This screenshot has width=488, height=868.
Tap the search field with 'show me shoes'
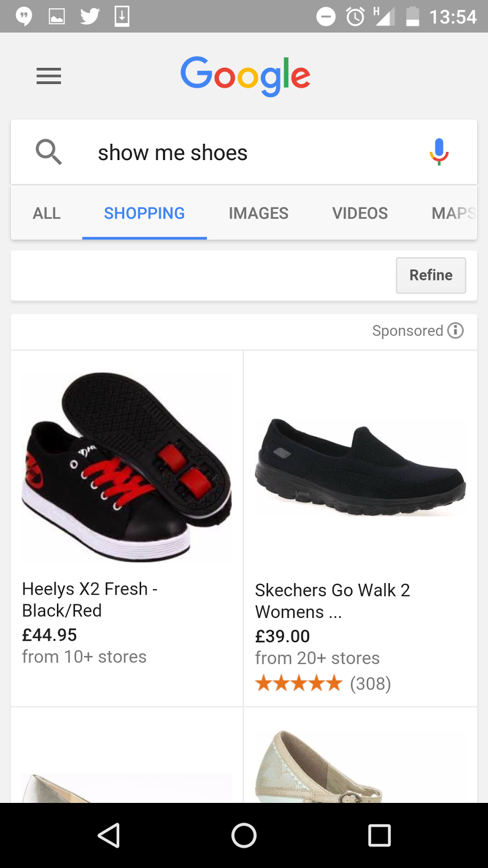pyautogui.click(x=244, y=153)
